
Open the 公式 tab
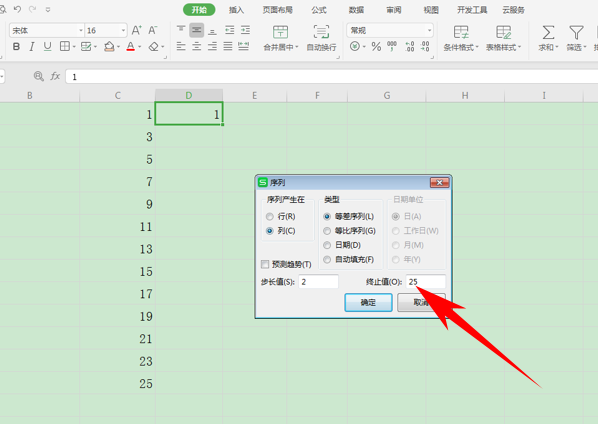[319, 10]
